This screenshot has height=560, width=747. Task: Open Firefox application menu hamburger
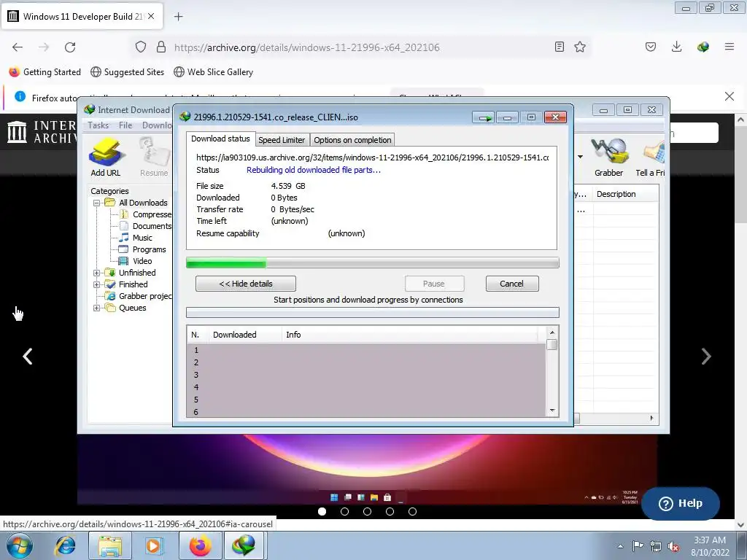[729, 47]
